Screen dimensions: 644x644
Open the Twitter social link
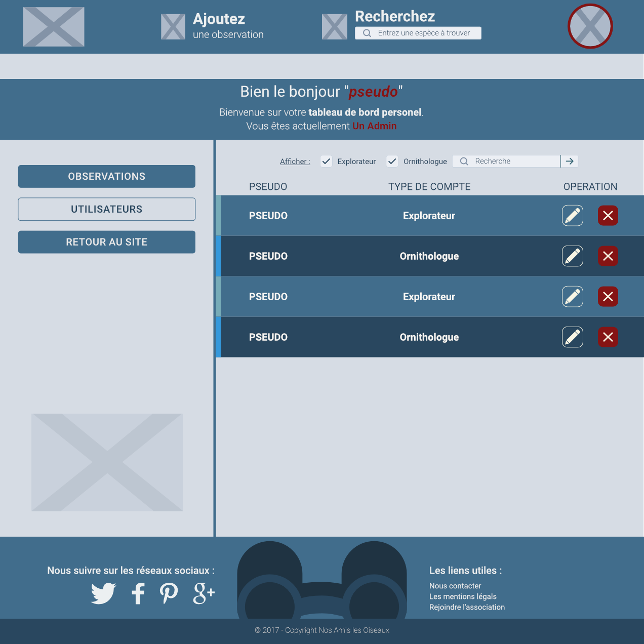pyautogui.click(x=104, y=593)
